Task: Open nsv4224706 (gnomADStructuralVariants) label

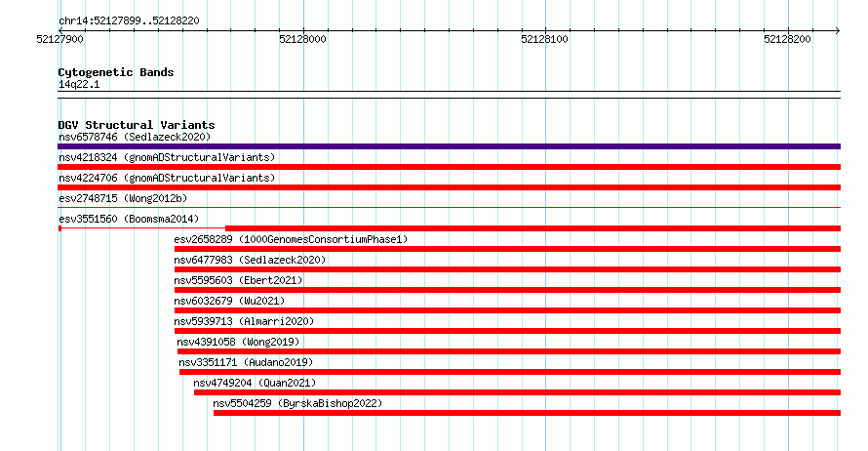Action: click(x=167, y=178)
